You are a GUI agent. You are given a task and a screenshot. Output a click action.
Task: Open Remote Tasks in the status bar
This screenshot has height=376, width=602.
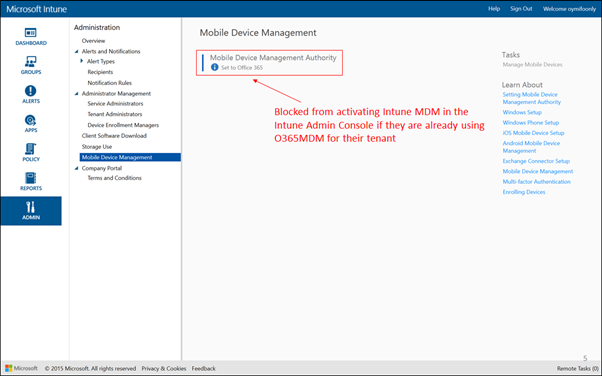click(x=577, y=368)
